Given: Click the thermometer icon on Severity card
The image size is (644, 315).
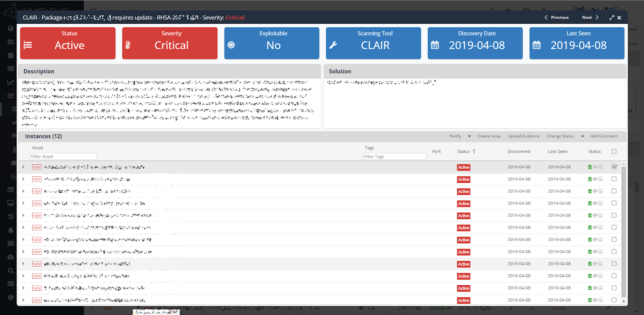Looking at the screenshot, I should [128, 45].
